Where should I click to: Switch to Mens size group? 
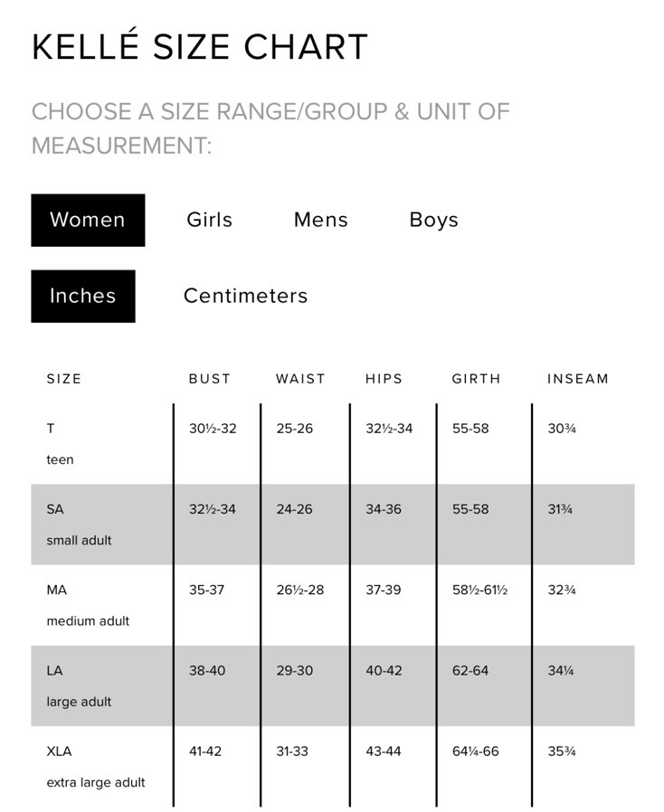click(321, 220)
